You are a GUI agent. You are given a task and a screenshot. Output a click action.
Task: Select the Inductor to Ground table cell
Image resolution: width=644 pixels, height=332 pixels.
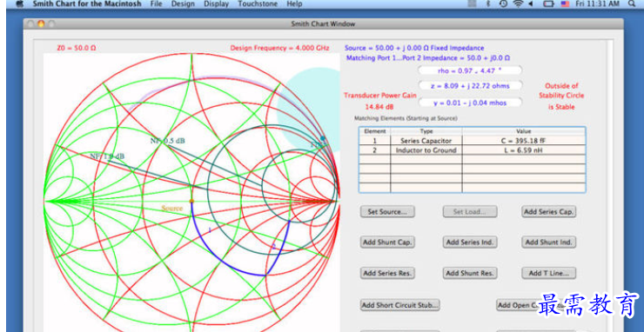tap(426, 150)
